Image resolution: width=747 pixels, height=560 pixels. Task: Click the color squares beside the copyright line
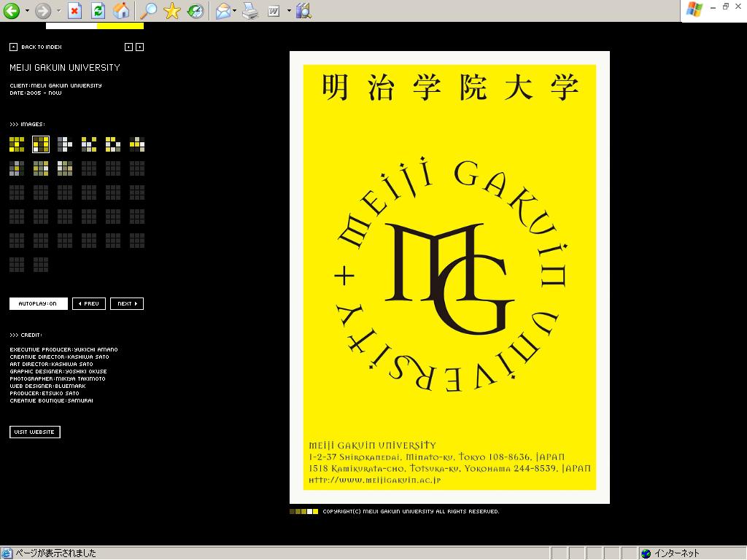pos(304,511)
